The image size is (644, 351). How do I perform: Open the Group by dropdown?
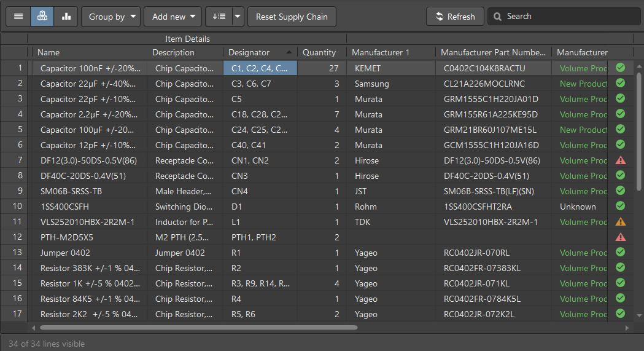coord(111,17)
